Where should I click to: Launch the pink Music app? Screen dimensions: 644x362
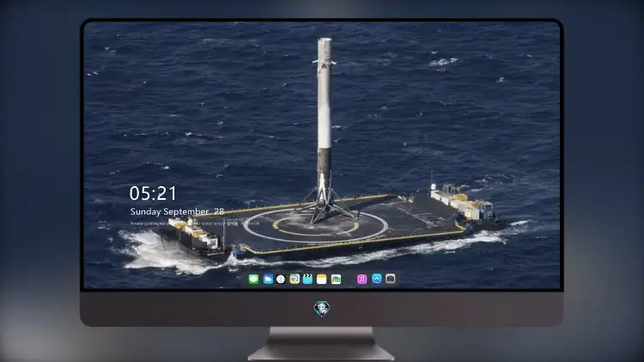(x=361, y=280)
